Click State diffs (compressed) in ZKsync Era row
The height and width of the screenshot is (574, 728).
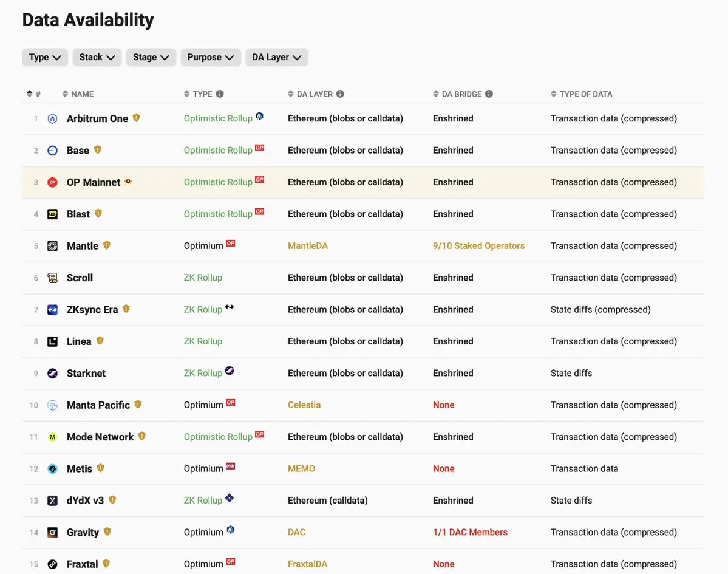[x=600, y=309]
